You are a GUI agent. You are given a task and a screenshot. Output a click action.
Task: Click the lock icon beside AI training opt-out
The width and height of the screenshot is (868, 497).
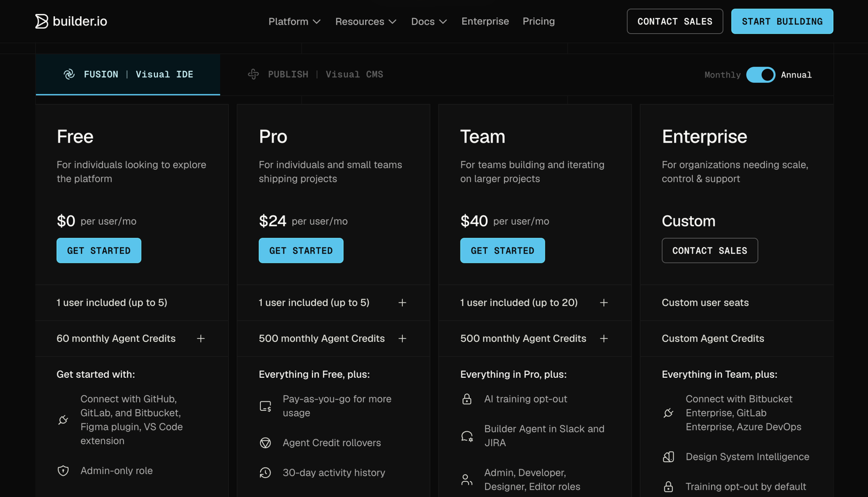coord(467,399)
